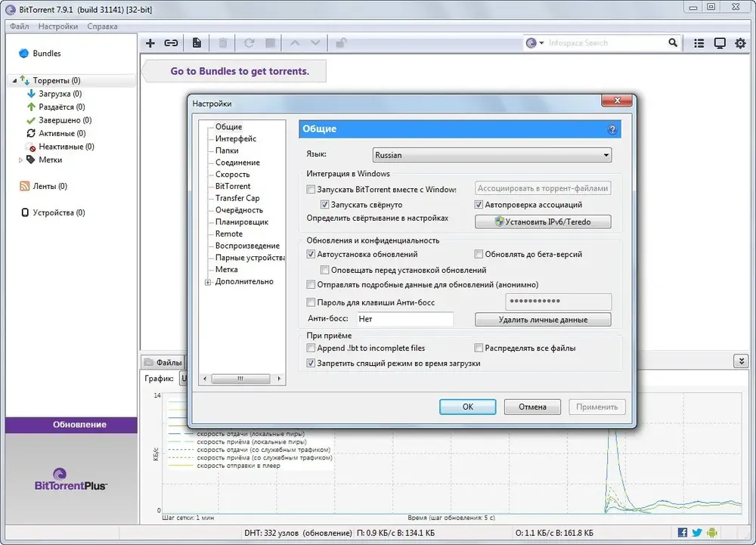Click the Remove Torrent trash icon
The image size is (756, 545).
pyautogui.click(x=223, y=43)
